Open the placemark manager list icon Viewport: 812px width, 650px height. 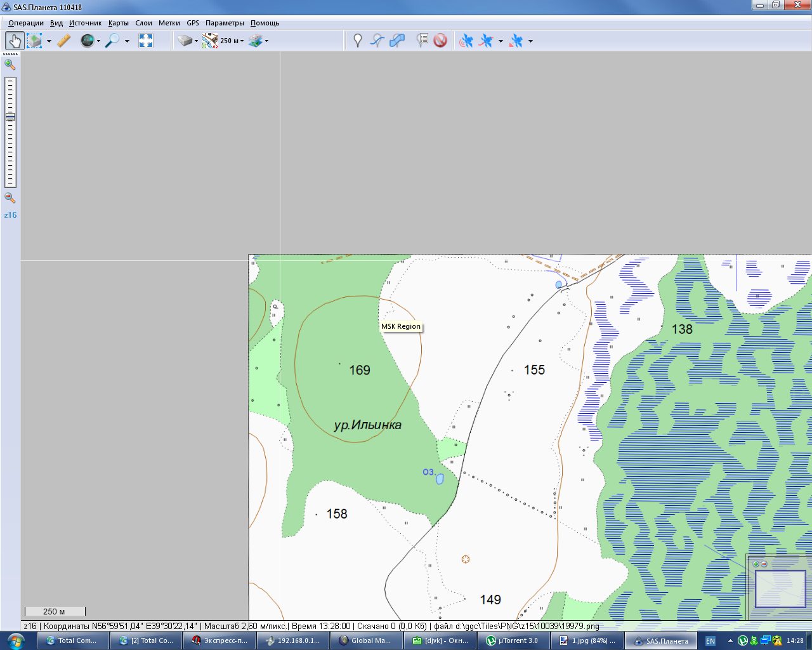coord(422,41)
